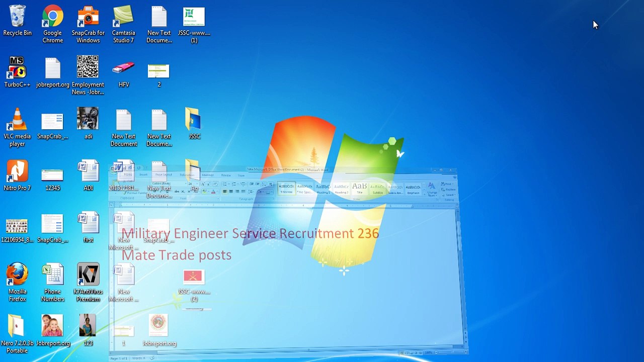Switch to Mailings tab in Word window
Image resolution: width=644 pixels, height=362 pixels.
(x=208, y=175)
